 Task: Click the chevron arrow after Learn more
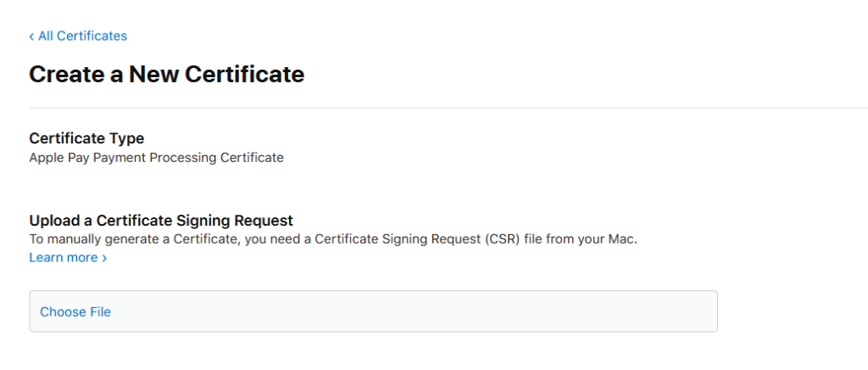click(104, 258)
